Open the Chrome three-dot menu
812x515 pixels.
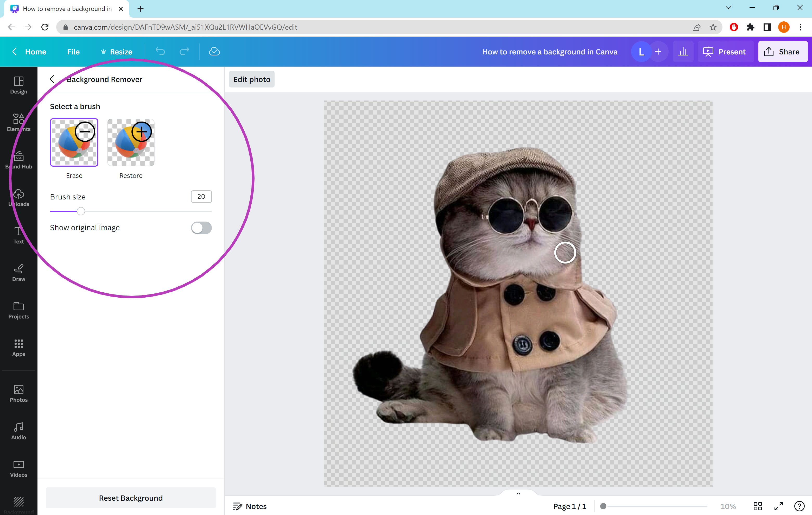[x=801, y=27]
